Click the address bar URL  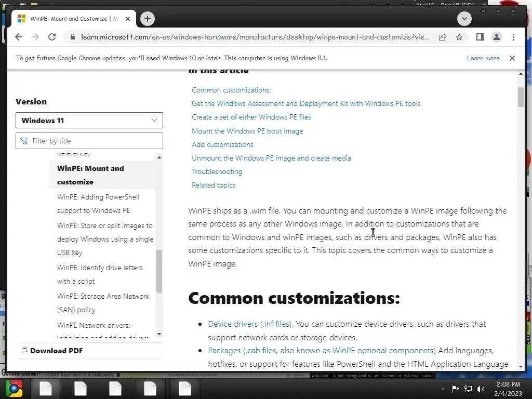pos(255,37)
